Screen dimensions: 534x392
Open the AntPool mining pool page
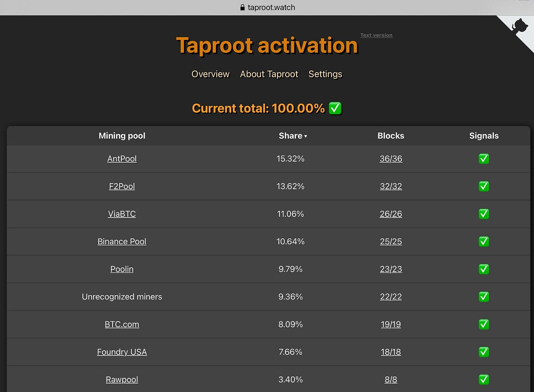122,159
